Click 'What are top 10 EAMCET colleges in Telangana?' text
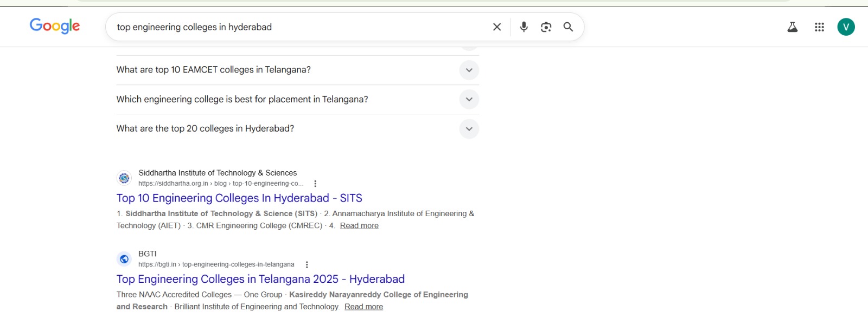Screen dimensions: 868x318 coord(214,70)
